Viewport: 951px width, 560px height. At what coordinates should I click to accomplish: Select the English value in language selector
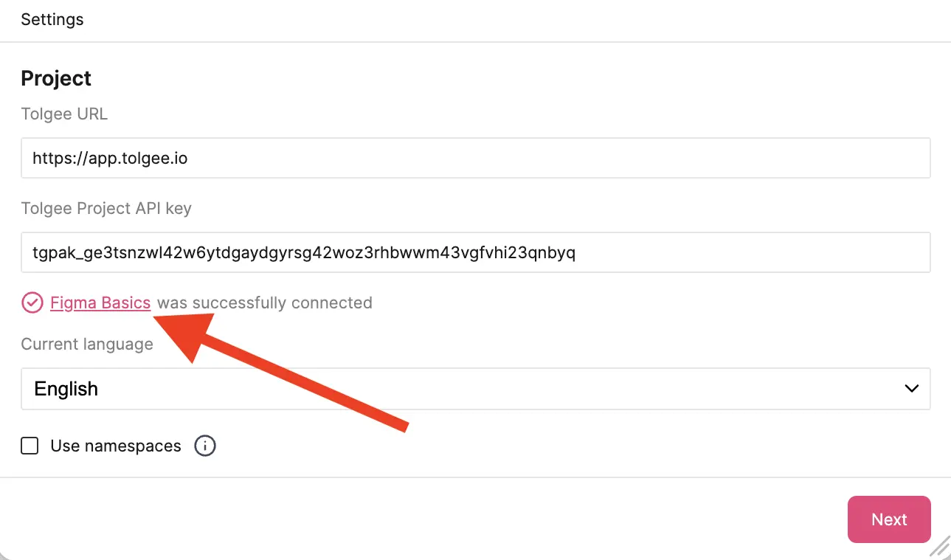(x=66, y=389)
